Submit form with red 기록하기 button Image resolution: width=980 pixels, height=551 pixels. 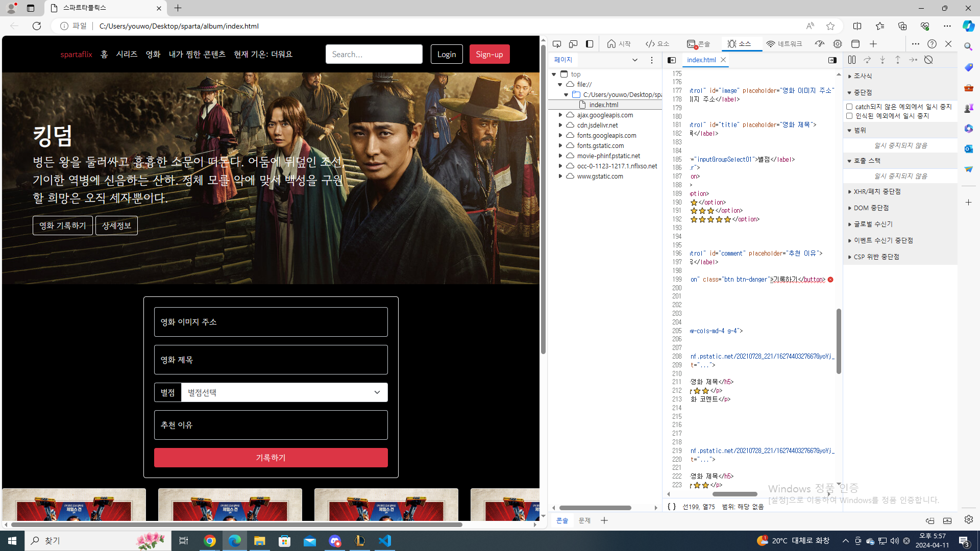(x=271, y=458)
